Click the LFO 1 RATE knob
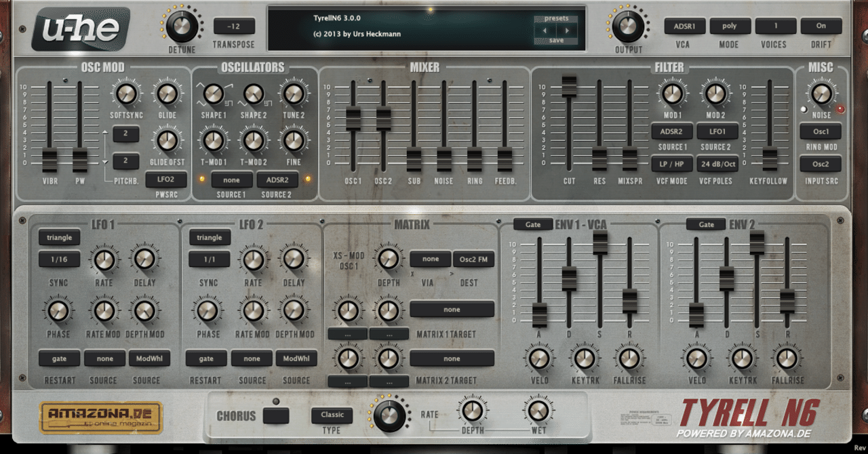 pyautogui.click(x=103, y=260)
